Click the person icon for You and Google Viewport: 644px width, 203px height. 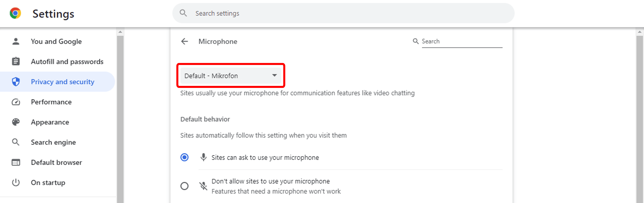16,41
